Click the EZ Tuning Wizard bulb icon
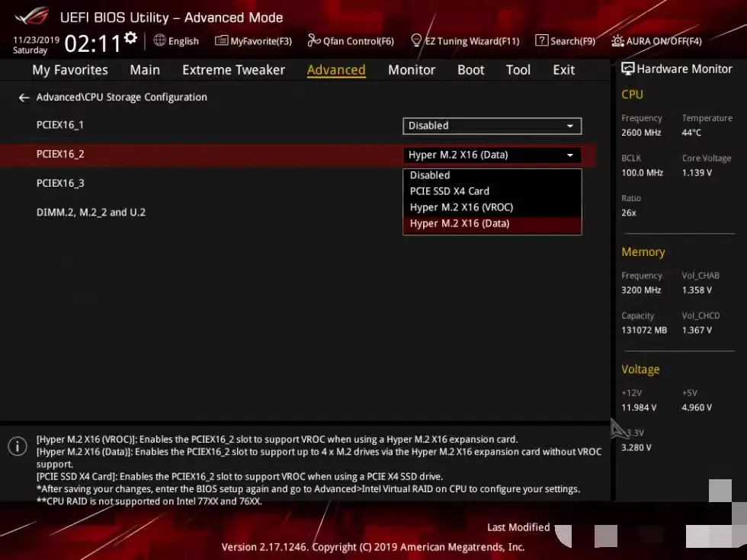The width and height of the screenshot is (747, 560). click(416, 40)
